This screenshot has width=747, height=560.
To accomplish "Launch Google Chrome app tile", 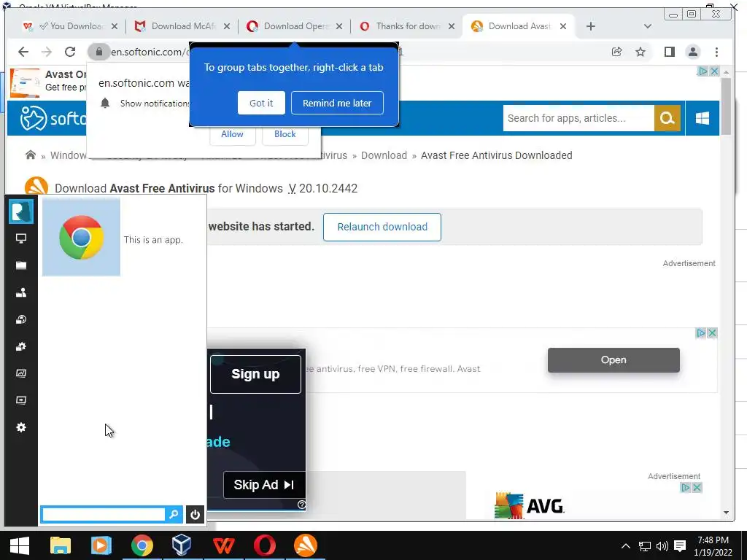I will (81, 237).
